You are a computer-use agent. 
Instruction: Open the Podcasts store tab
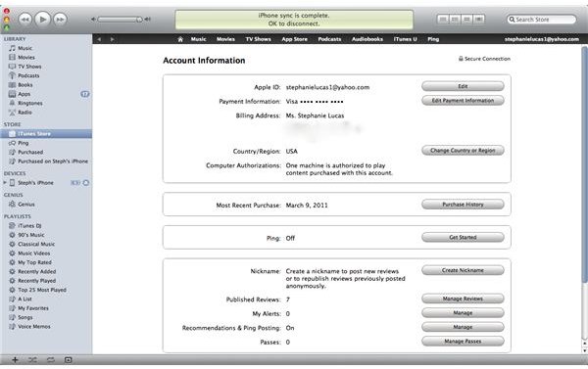pos(329,39)
